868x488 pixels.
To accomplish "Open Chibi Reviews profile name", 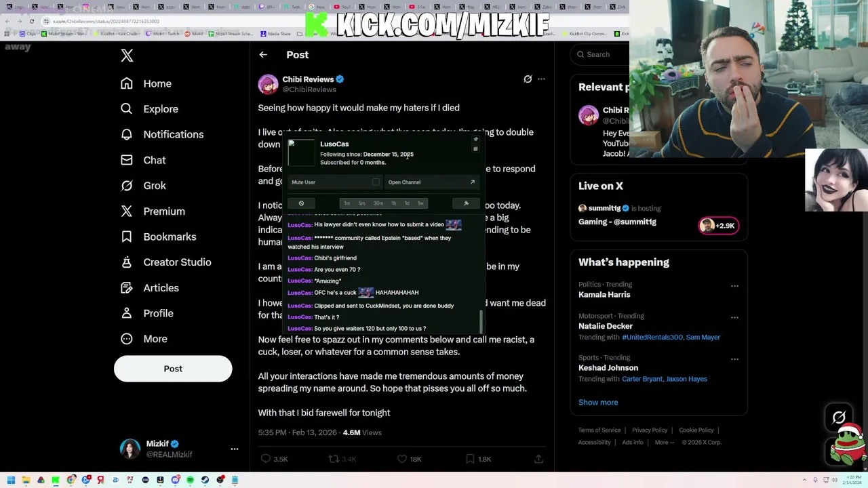I will 308,79.
